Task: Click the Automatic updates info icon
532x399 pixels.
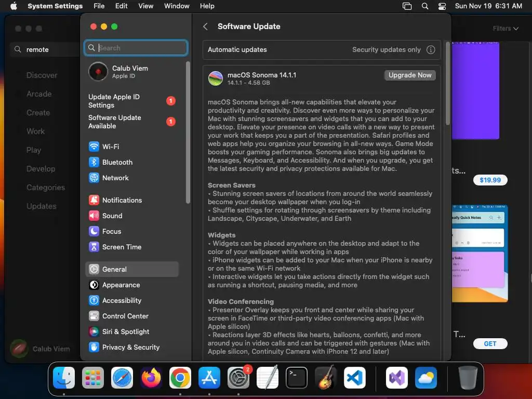Action: 431,50
